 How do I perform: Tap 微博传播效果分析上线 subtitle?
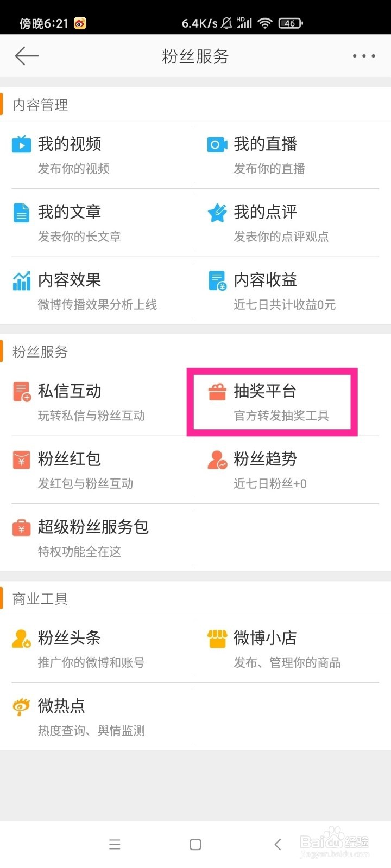97,305
